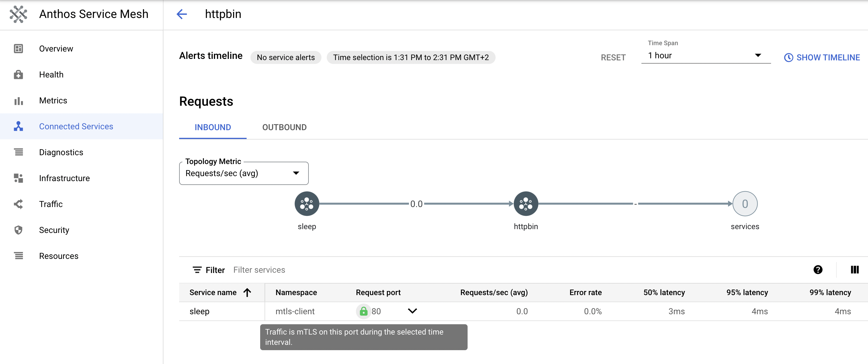Open the table help question icon
This screenshot has width=868, height=364.
pyautogui.click(x=818, y=270)
